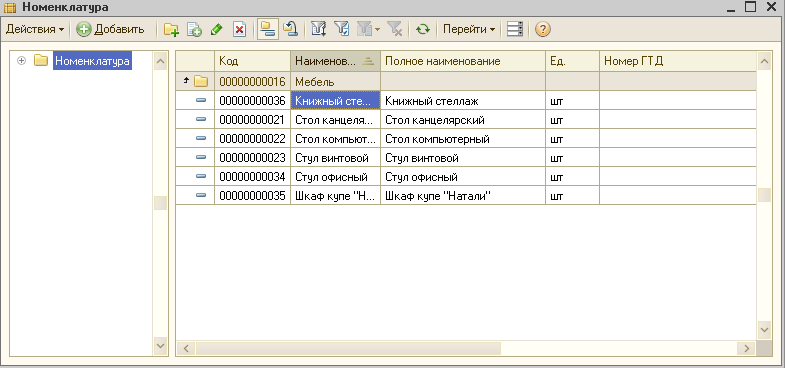Click code 00000000022
The width and height of the screenshot is (785, 368).
(252, 139)
